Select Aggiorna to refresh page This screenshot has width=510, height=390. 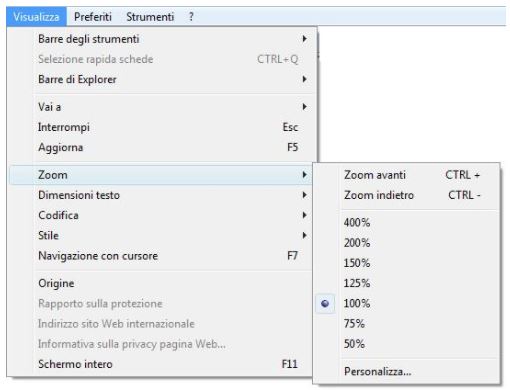[161, 147]
